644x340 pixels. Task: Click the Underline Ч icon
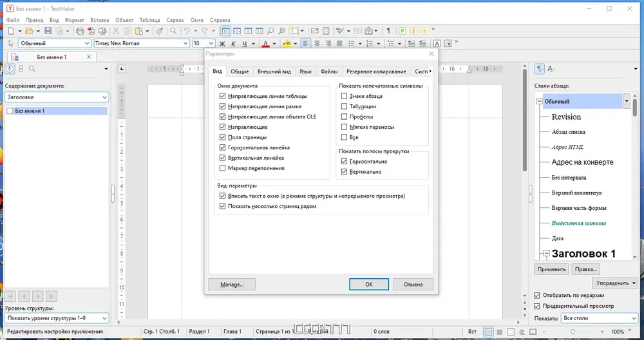244,44
